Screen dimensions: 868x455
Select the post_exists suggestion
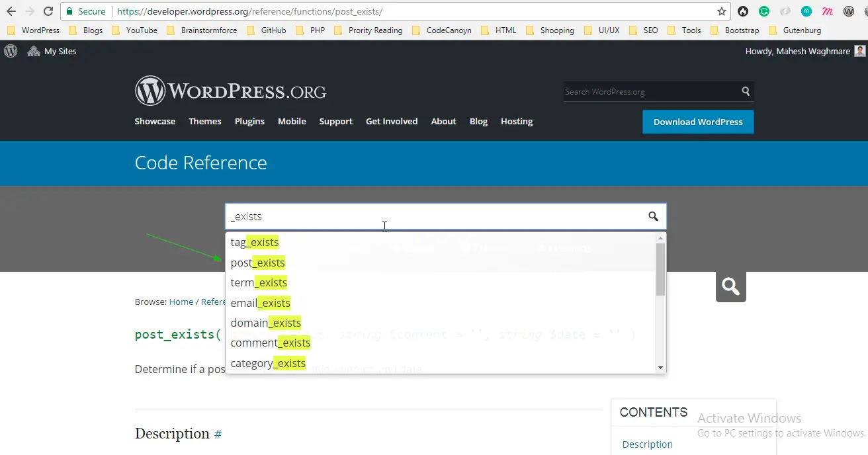pos(440,263)
